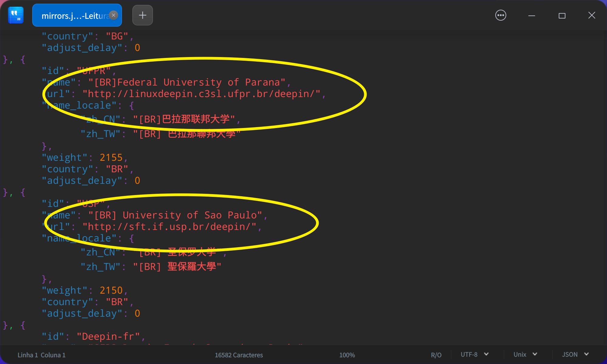
Task: Click the 16582 Caracteres count label
Action: coord(239,355)
